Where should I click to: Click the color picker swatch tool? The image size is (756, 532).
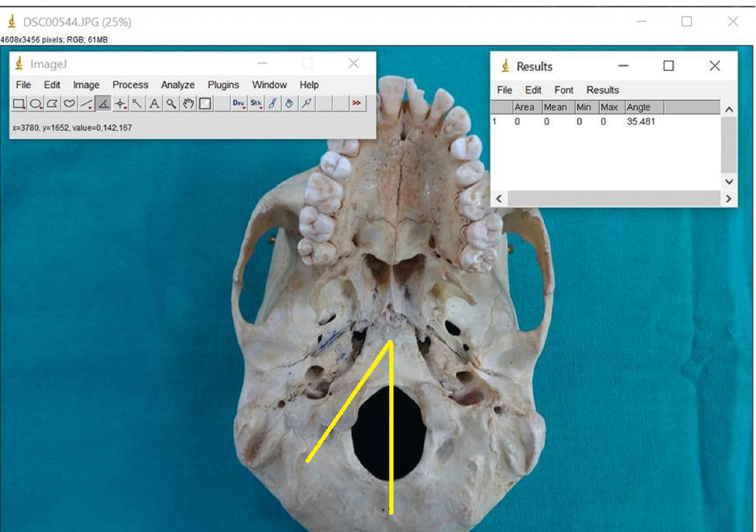tap(205, 104)
